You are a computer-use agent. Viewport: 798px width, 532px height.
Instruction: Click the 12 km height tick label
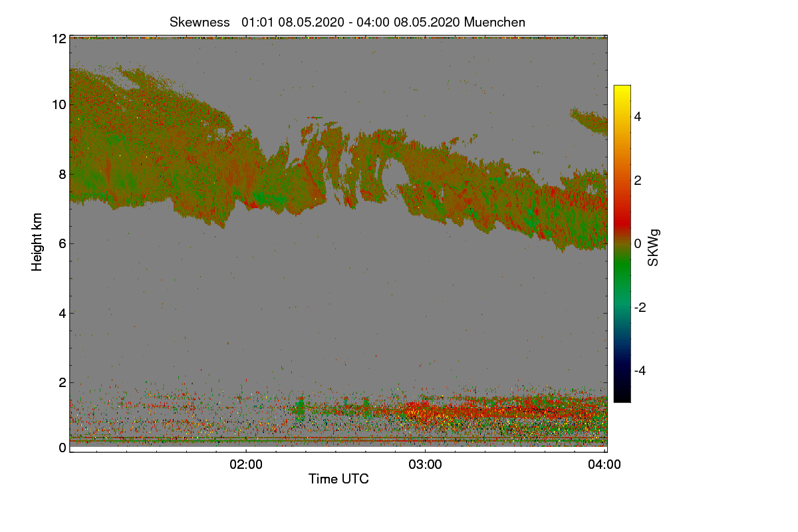[x=59, y=39]
